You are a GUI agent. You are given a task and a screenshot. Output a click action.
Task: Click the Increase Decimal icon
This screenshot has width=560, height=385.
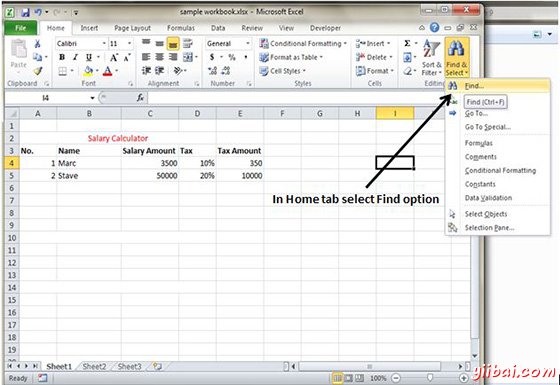pyautogui.click(x=212, y=71)
